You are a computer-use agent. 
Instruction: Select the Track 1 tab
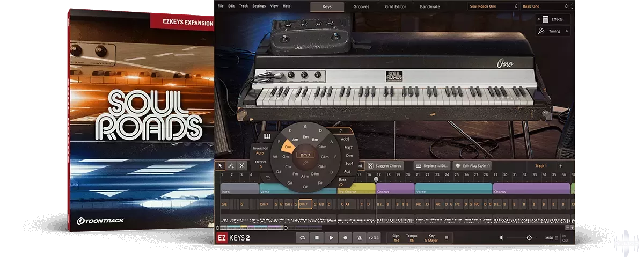[541, 166]
